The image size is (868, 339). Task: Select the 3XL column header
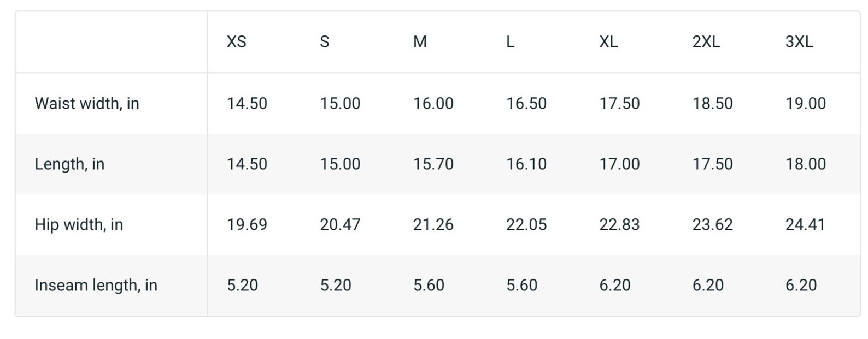[x=799, y=42]
